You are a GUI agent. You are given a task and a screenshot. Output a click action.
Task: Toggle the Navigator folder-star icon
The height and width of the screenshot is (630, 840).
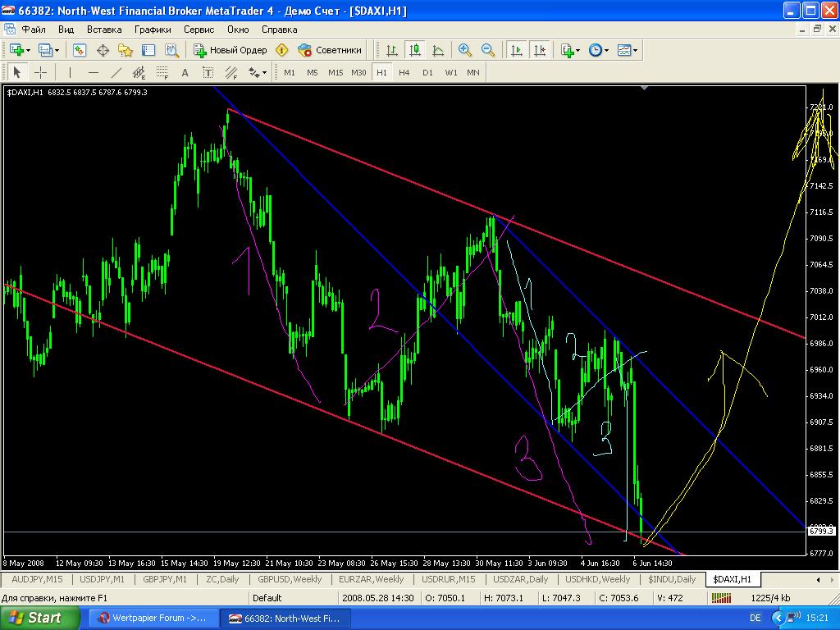point(126,50)
